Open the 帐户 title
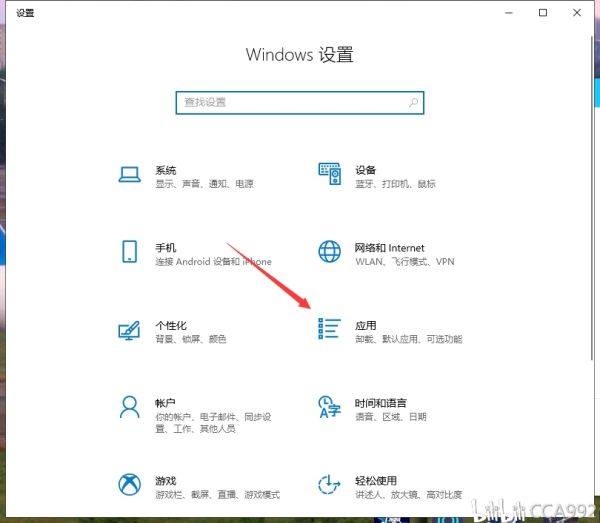600x523 pixels. point(165,403)
